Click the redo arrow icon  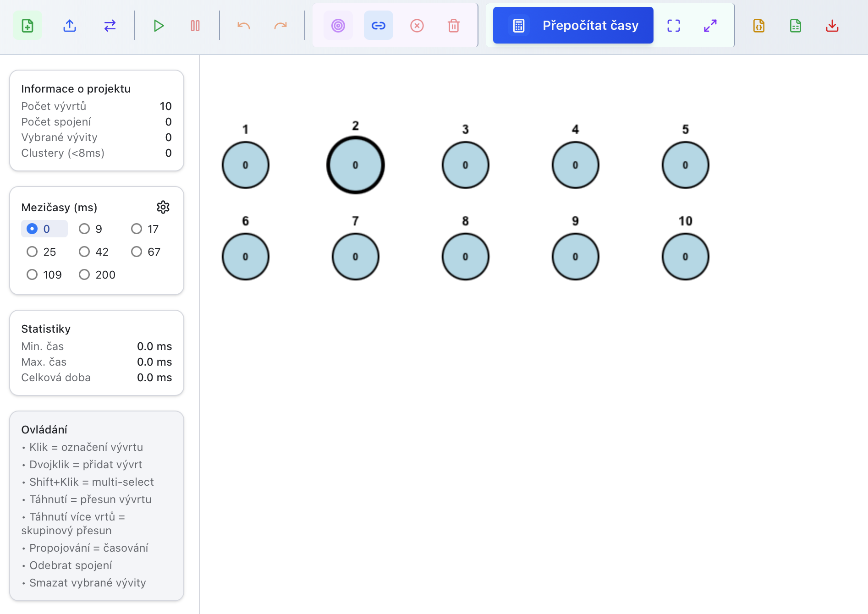tap(280, 26)
